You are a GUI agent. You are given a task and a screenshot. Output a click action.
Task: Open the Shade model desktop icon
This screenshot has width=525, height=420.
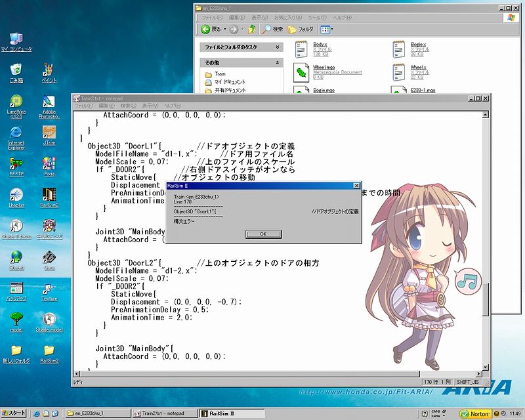click(49, 322)
